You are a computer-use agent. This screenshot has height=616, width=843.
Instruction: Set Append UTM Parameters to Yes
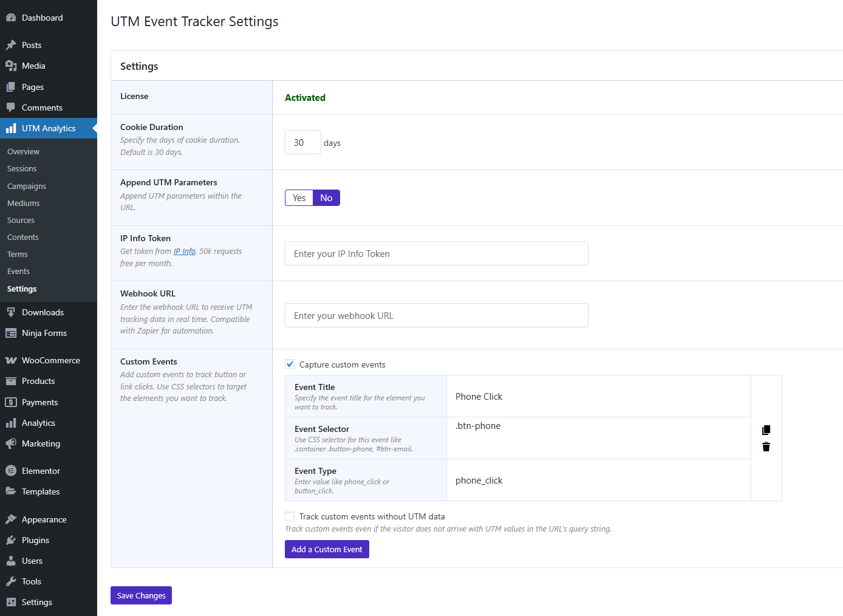pyautogui.click(x=299, y=198)
